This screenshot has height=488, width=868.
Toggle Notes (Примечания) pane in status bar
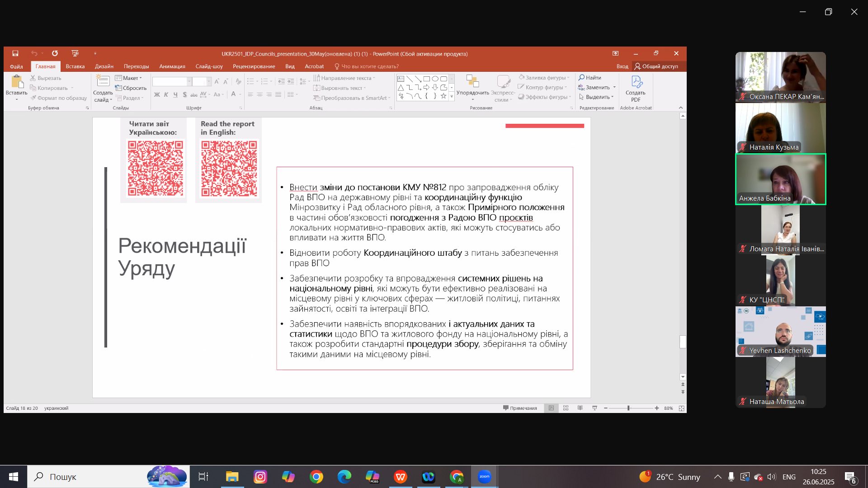[520, 408]
